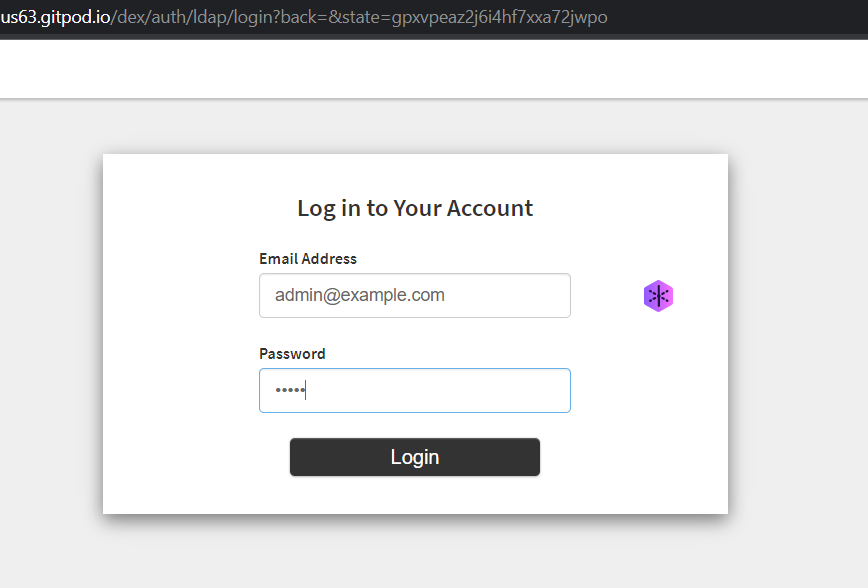Click the gray background right of the login card
The image size is (868, 588).
tap(798, 330)
